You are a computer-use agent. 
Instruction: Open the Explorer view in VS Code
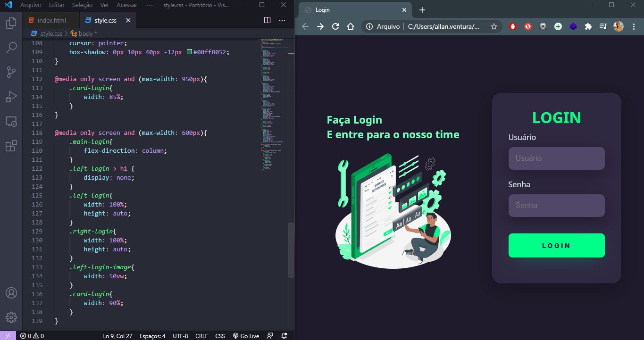click(x=11, y=23)
